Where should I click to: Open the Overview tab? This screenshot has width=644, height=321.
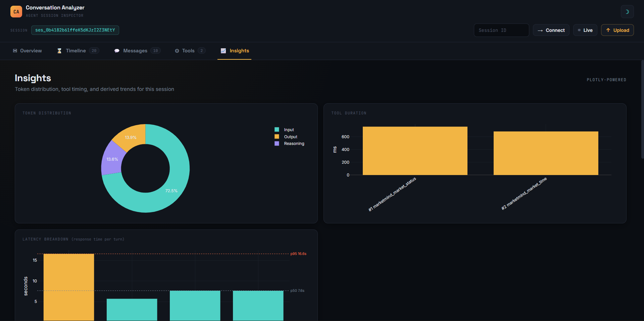pyautogui.click(x=28, y=51)
